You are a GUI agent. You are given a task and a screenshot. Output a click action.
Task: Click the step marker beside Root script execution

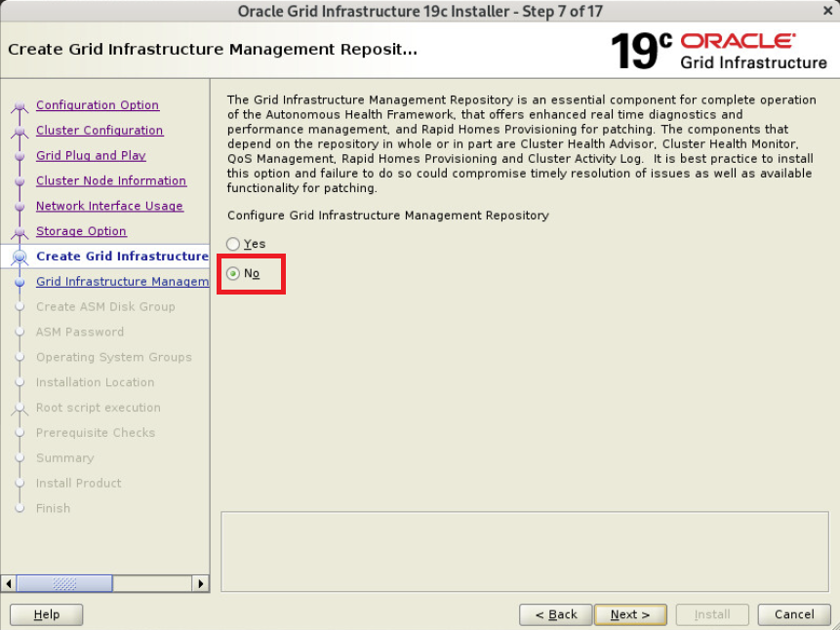[20, 409]
